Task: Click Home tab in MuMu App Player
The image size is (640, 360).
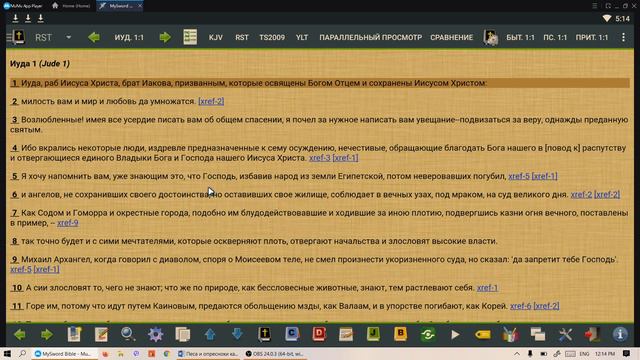Action: pos(71,6)
